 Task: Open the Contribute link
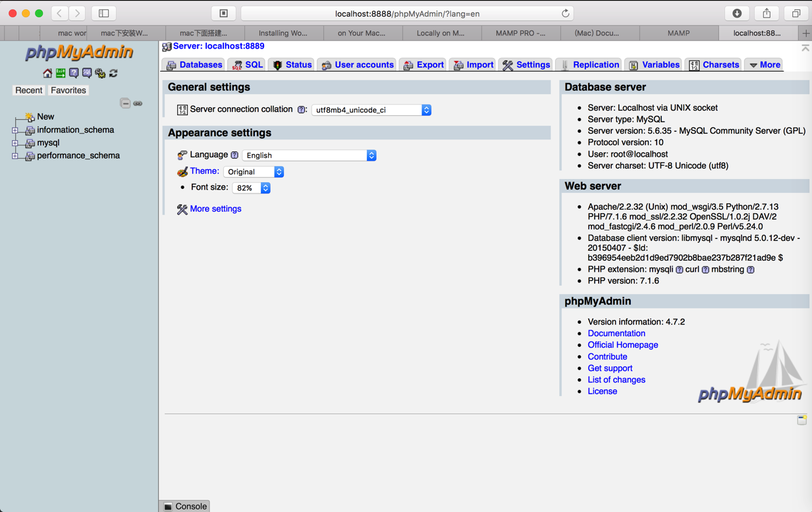pyautogui.click(x=607, y=357)
